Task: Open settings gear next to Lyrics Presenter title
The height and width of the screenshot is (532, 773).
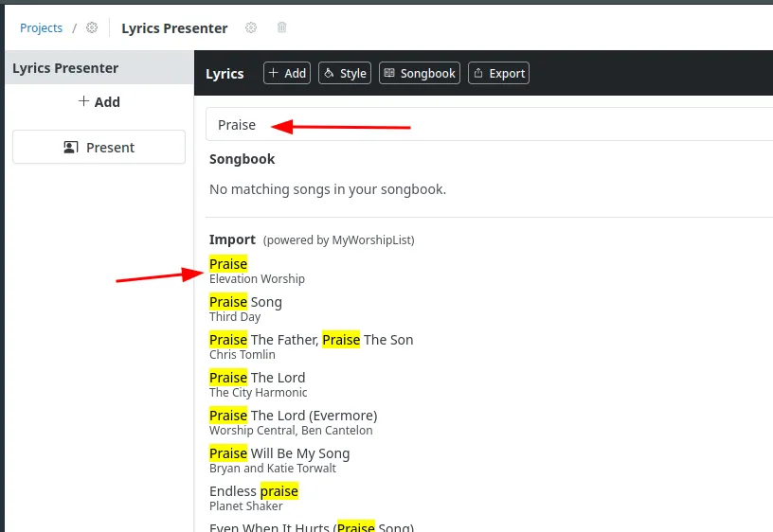Action: click(x=251, y=27)
